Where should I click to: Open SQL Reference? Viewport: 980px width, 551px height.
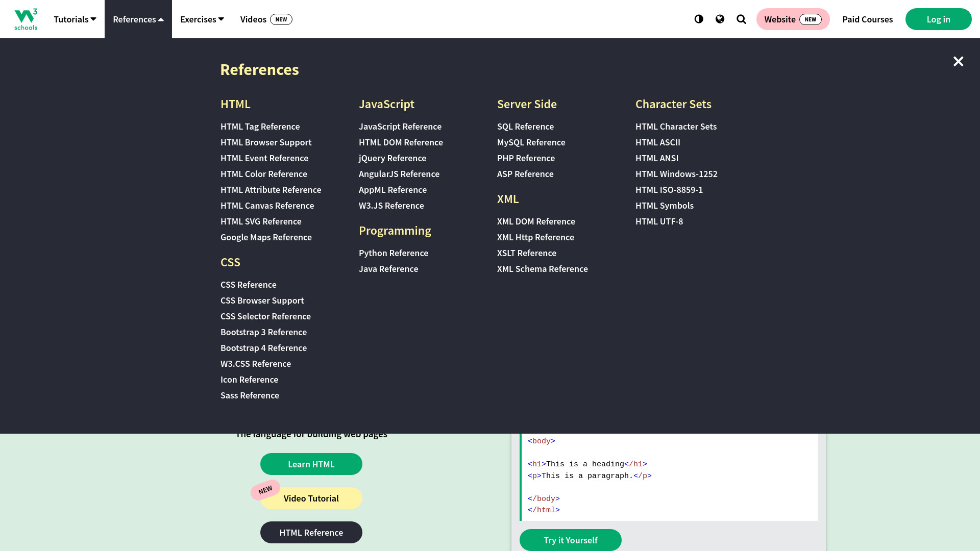(x=525, y=127)
